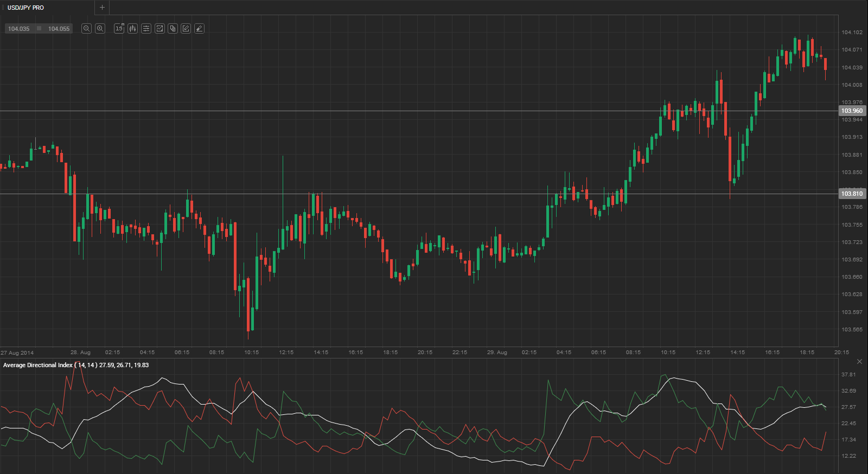
Task: Open chart settings sliders icon
Action: click(146, 29)
